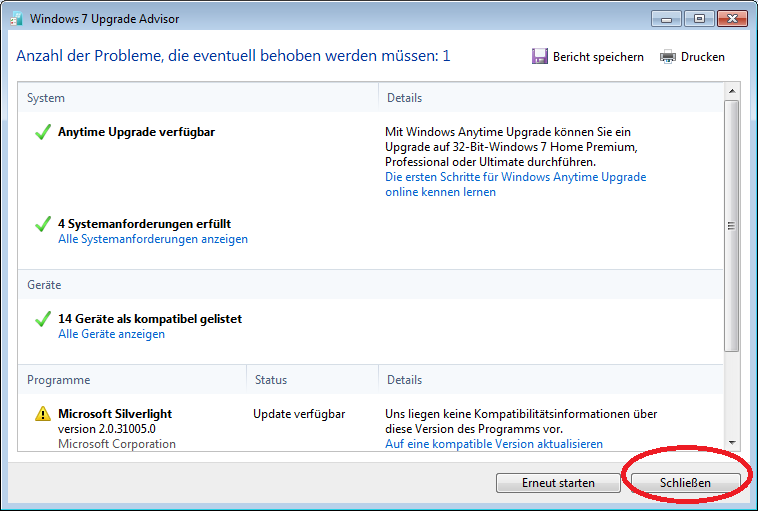758x511 pixels.
Task: Select the 4 Systemanforderungen erfüllt text
Action: 145,224
